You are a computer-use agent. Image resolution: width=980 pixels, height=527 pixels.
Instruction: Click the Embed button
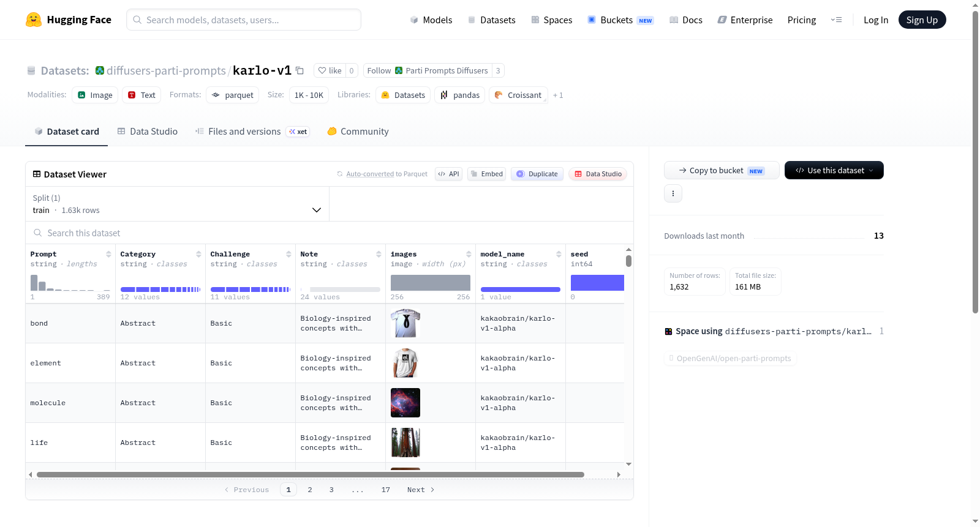[486, 174]
